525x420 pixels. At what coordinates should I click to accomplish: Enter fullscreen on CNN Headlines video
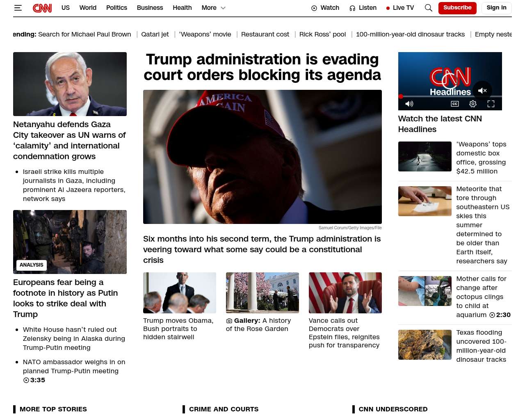tap(491, 104)
